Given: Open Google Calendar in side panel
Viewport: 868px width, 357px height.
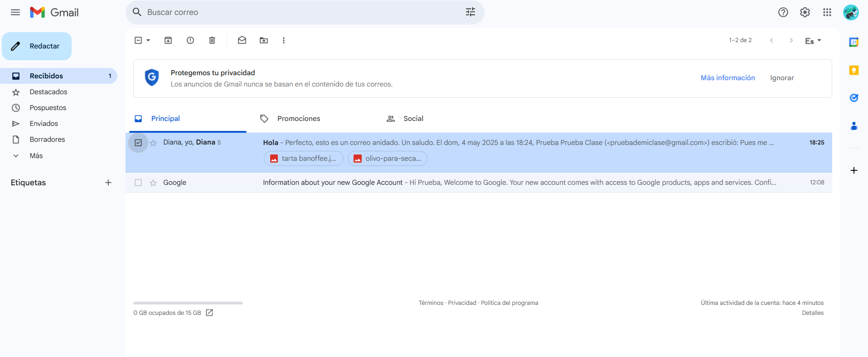Looking at the screenshot, I should [x=854, y=42].
